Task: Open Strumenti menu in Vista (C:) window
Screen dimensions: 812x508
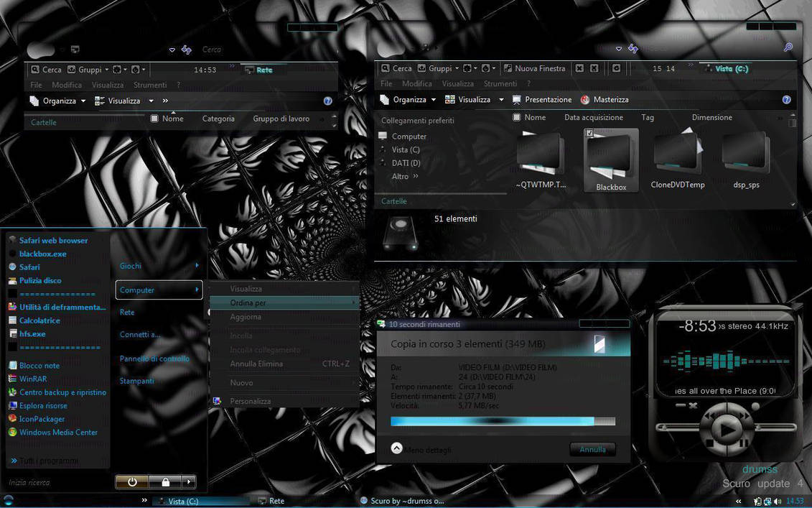Action: tap(500, 84)
